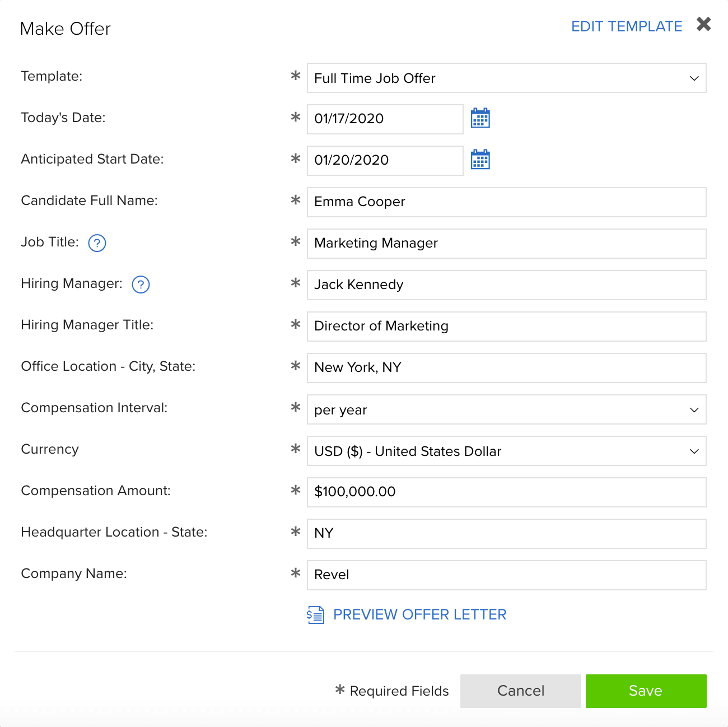The image size is (728, 727).
Task: Click the Job Title input field
Action: click(507, 244)
